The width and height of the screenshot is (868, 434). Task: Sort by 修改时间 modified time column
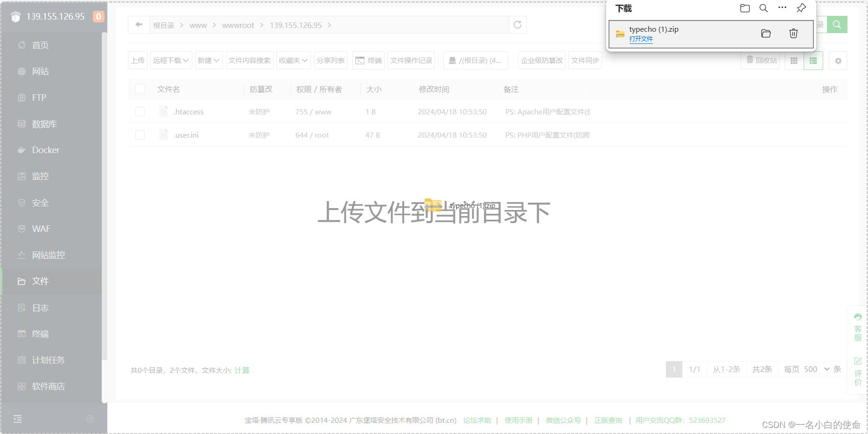pyautogui.click(x=434, y=89)
